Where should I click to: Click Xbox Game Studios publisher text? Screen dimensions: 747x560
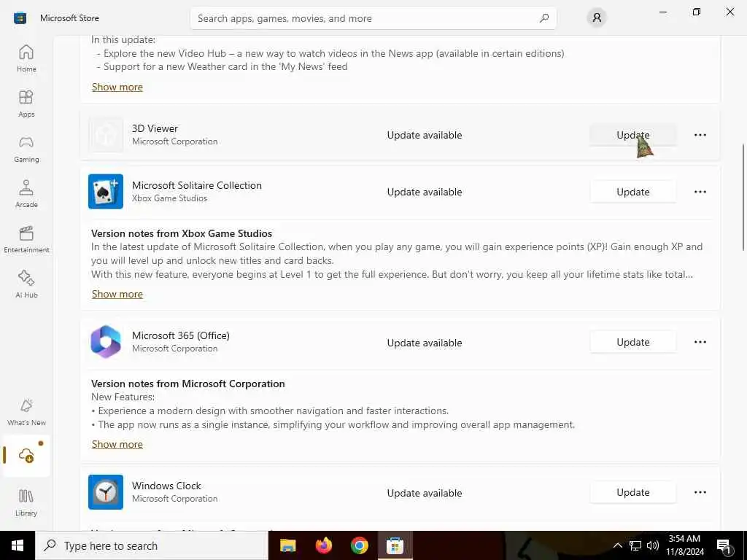pos(169,198)
